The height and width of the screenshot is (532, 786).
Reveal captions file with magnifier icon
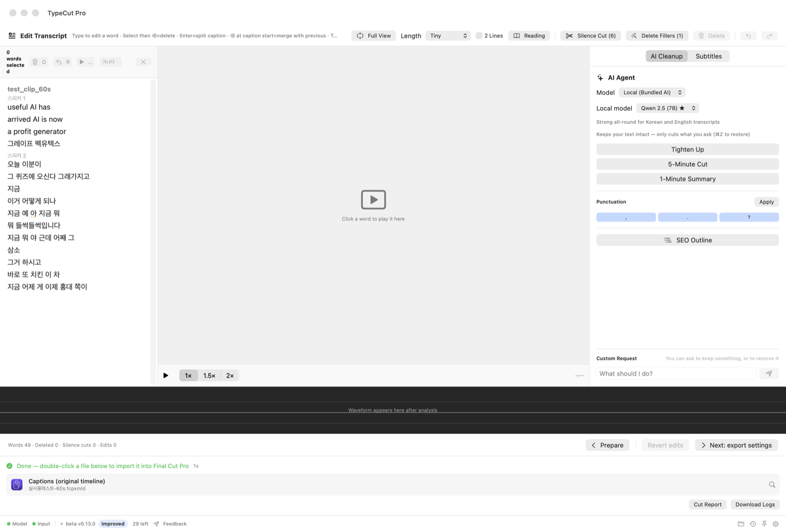[x=772, y=485]
